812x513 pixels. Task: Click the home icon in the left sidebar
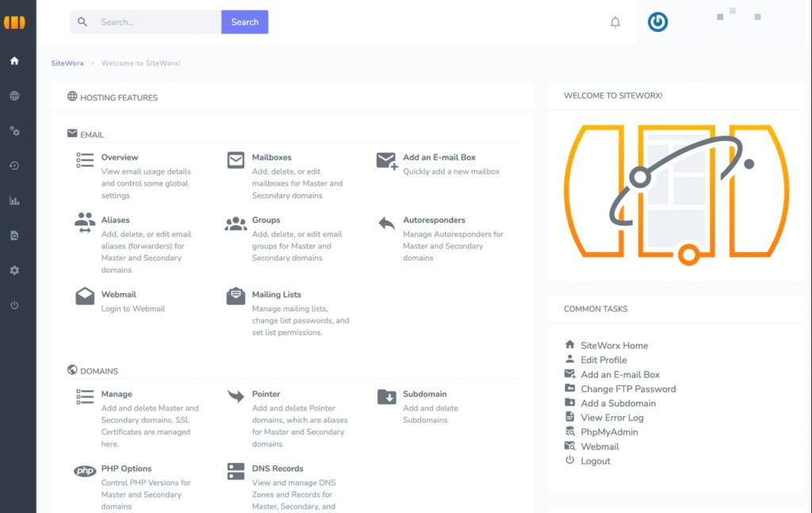click(x=14, y=60)
